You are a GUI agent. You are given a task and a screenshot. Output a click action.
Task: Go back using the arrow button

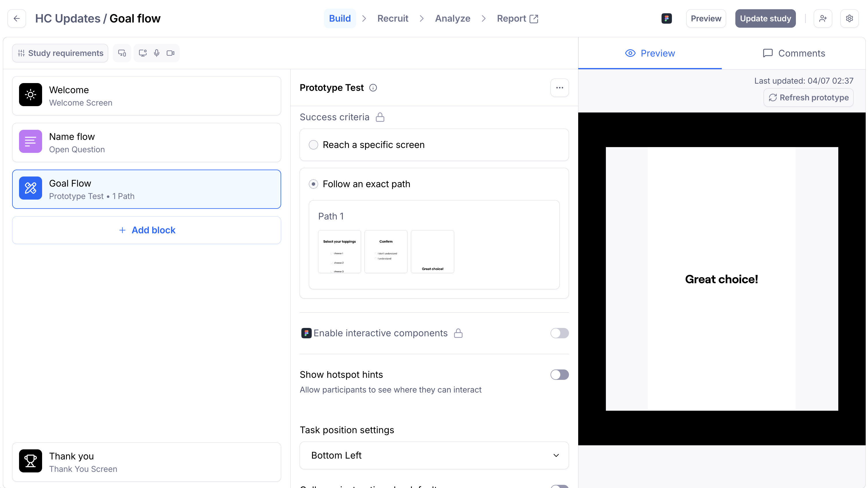[16, 18]
